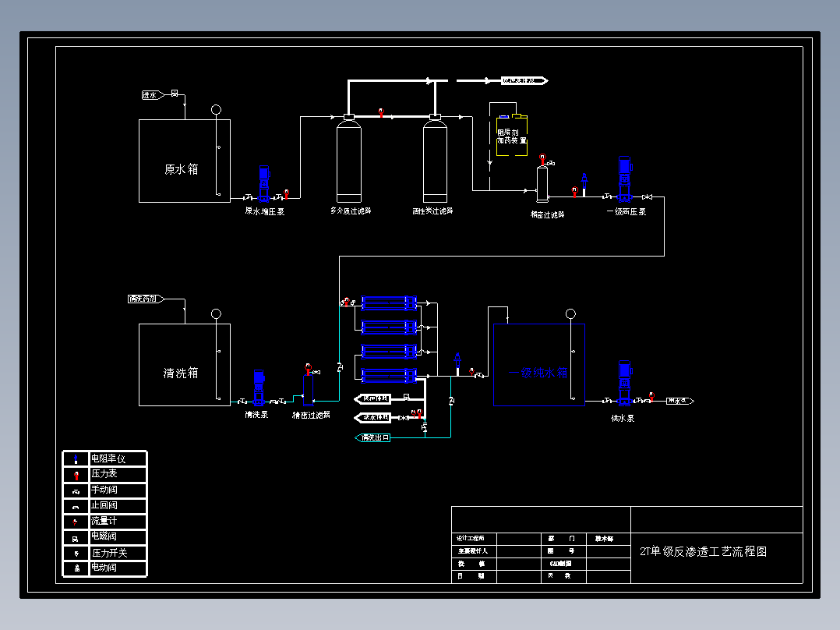Click the top blue RO membrane module
This screenshot has height=630, width=840.
point(389,303)
